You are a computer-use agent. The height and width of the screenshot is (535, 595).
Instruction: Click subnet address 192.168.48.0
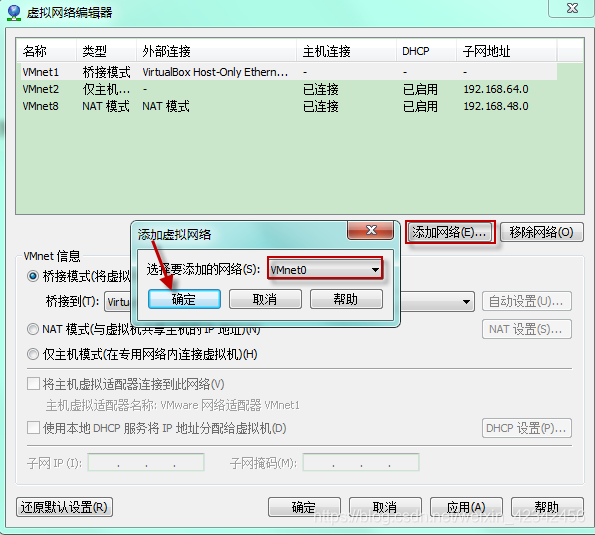pos(496,106)
